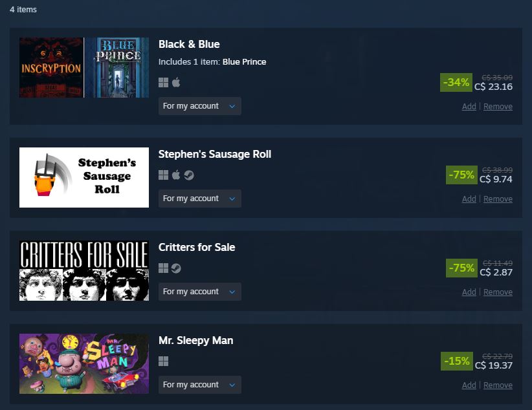Remove Black & Blue bundle from cart
The width and height of the screenshot is (532, 410).
[x=498, y=107]
